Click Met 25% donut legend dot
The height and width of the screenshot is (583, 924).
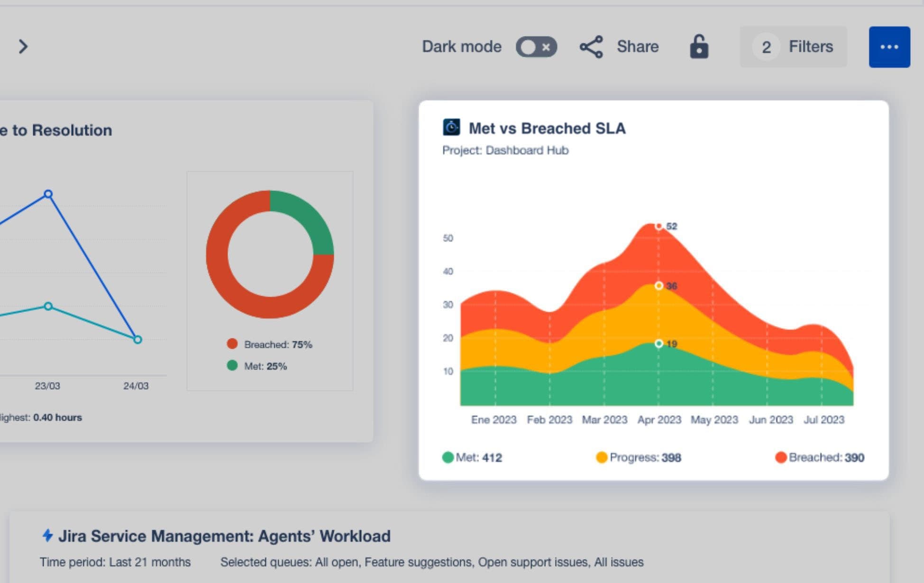[x=232, y=365]
